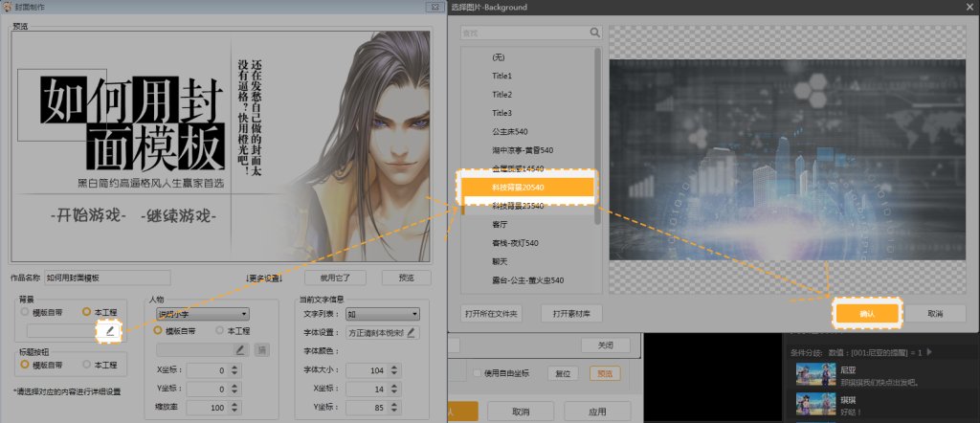The image size is (980, 423).
Task: Click the 确认 button
Action: pyautogui.click(x=866, y=313)
